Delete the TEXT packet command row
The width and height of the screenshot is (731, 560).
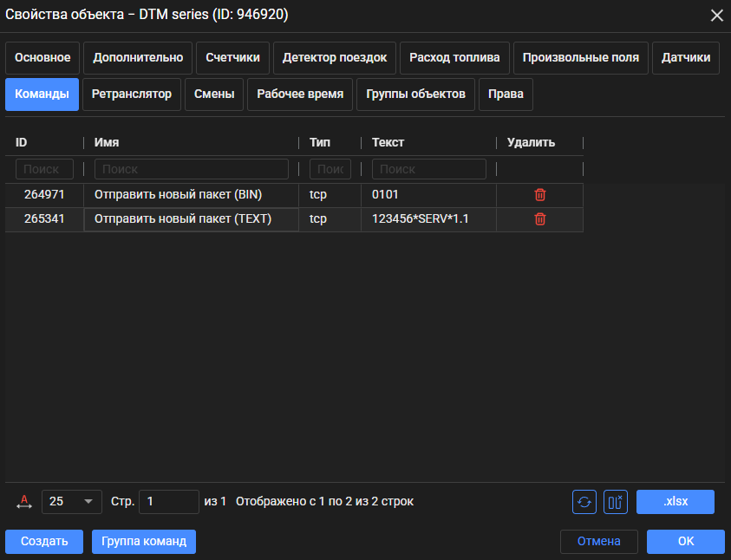(x=539, y=219)
